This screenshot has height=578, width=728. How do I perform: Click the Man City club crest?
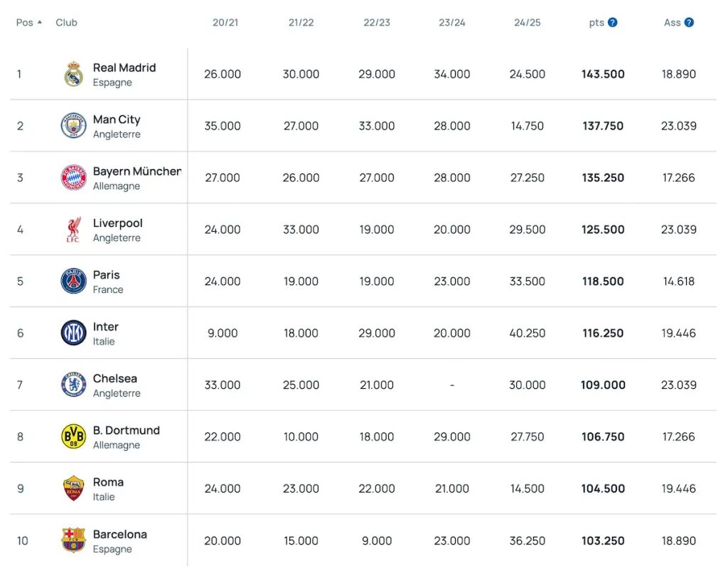click(73, 126)
